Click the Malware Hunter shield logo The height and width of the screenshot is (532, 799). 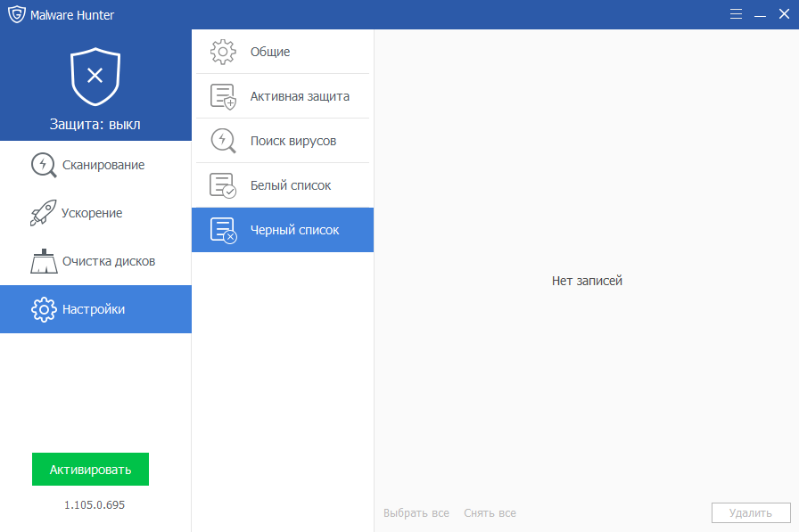[x=16, y=14]
